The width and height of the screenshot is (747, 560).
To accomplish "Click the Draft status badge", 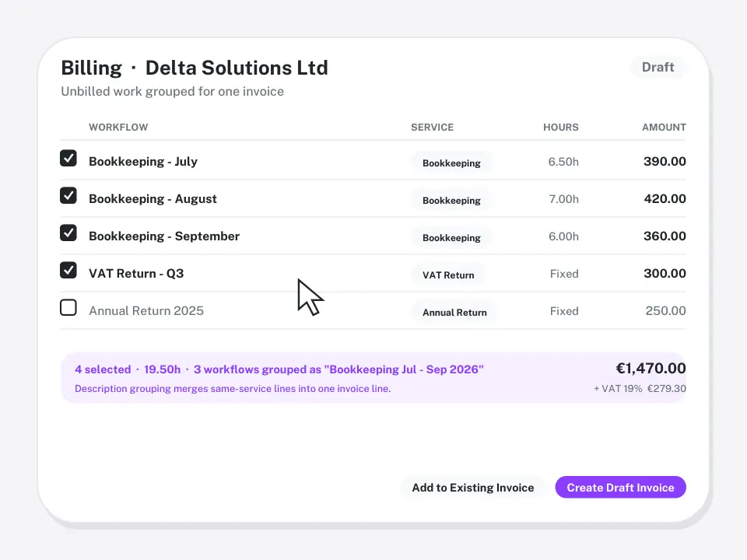I will pyautogui.click(x=658, y=67).
